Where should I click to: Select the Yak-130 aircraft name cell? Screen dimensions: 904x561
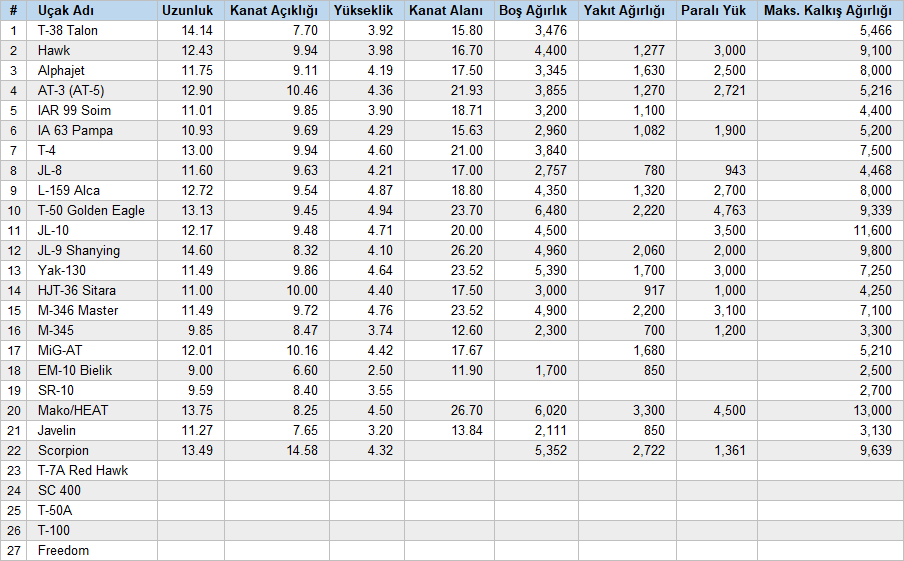pos(92,270)
